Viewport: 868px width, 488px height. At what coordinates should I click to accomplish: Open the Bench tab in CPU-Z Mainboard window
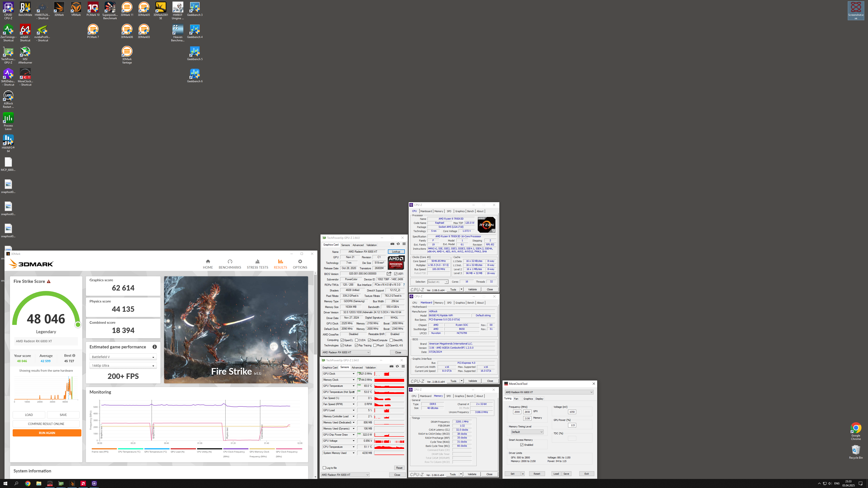tap(471, 303)
